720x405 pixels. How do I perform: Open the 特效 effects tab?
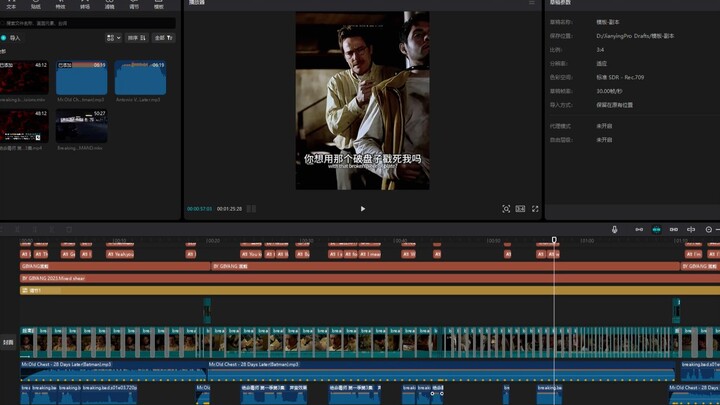coord(60,5)
